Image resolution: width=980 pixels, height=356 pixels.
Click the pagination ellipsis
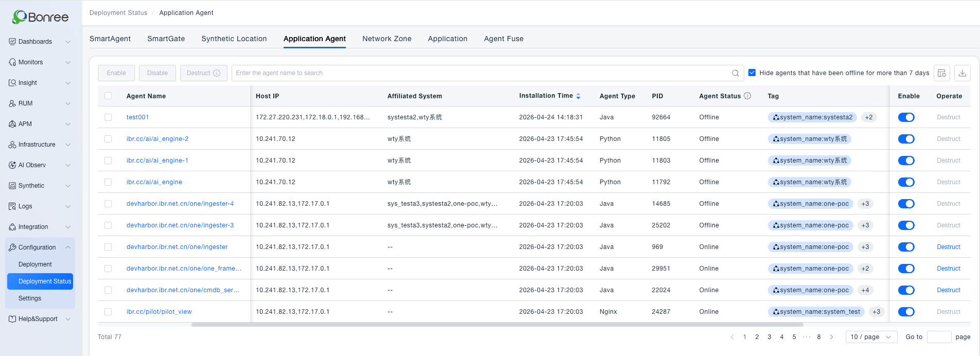coord(807,337)
